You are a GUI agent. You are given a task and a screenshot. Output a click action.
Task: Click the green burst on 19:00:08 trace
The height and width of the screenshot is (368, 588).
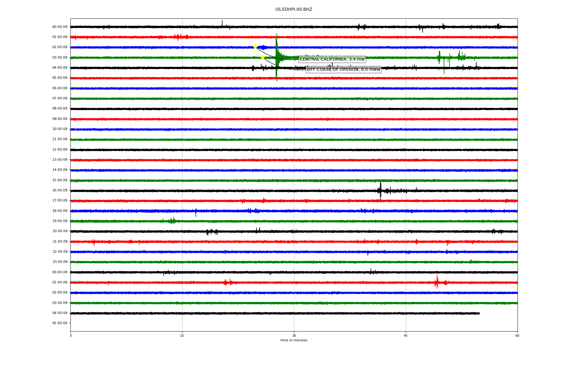coord(173,221)
